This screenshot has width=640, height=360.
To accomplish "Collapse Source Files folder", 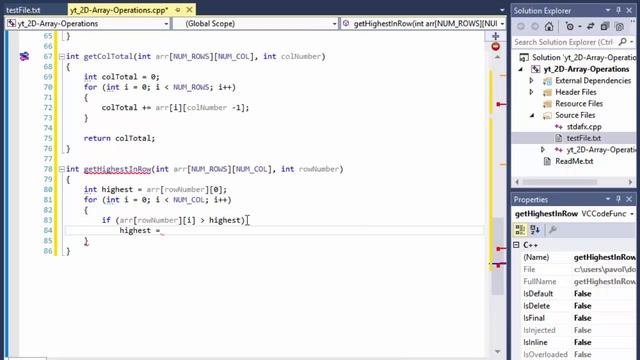I will click(532, 116).
